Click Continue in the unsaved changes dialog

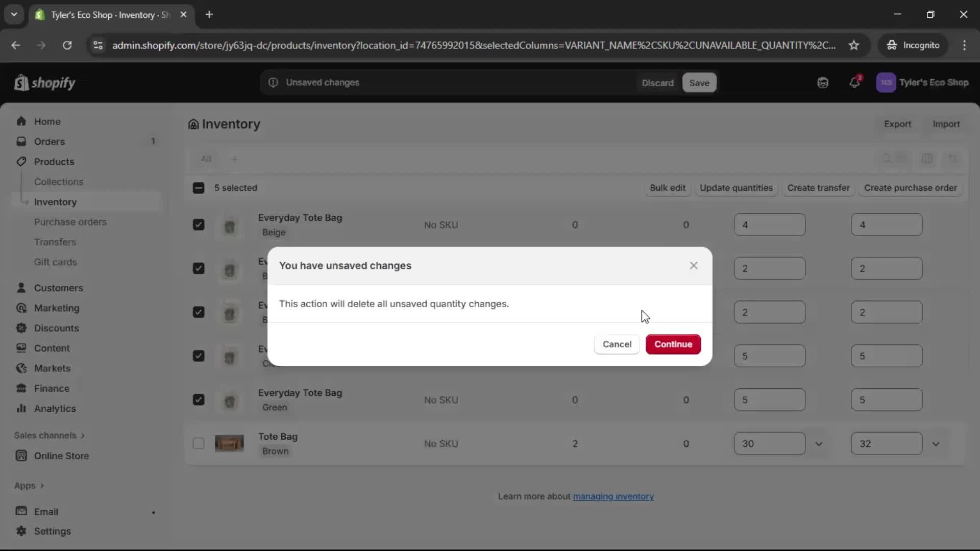pos(673,344)
